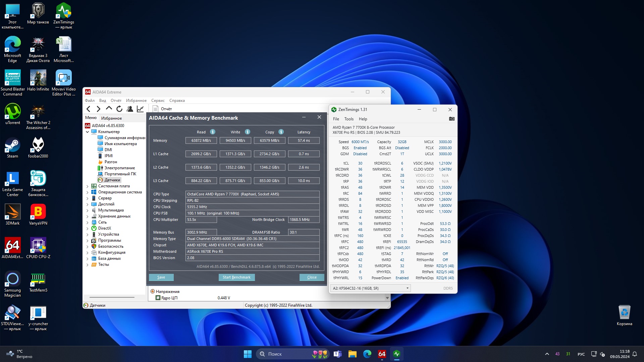This screenshot has height=362, width=644.
Task: Switch to the Избранное tab
Action: (111, 118)
